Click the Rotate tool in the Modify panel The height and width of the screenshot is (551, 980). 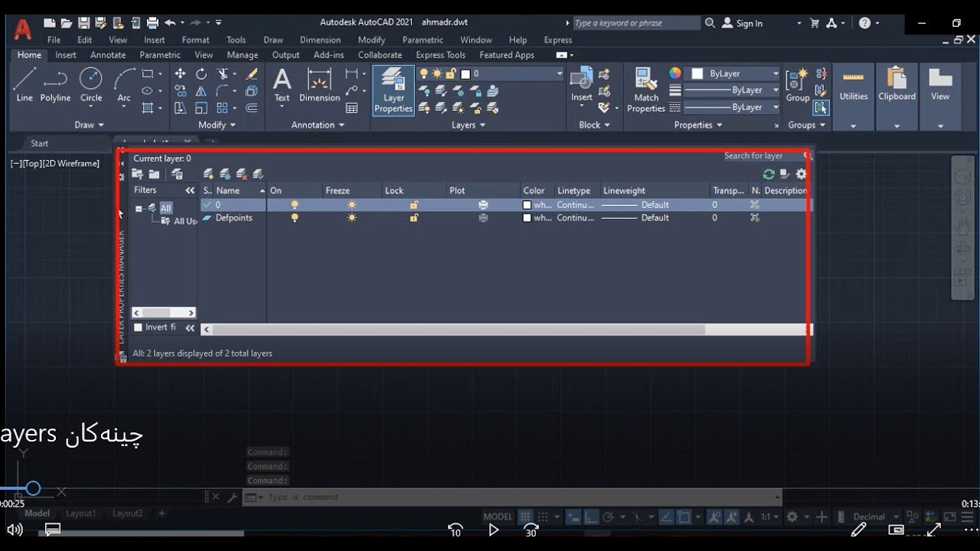tap(201, 73)
